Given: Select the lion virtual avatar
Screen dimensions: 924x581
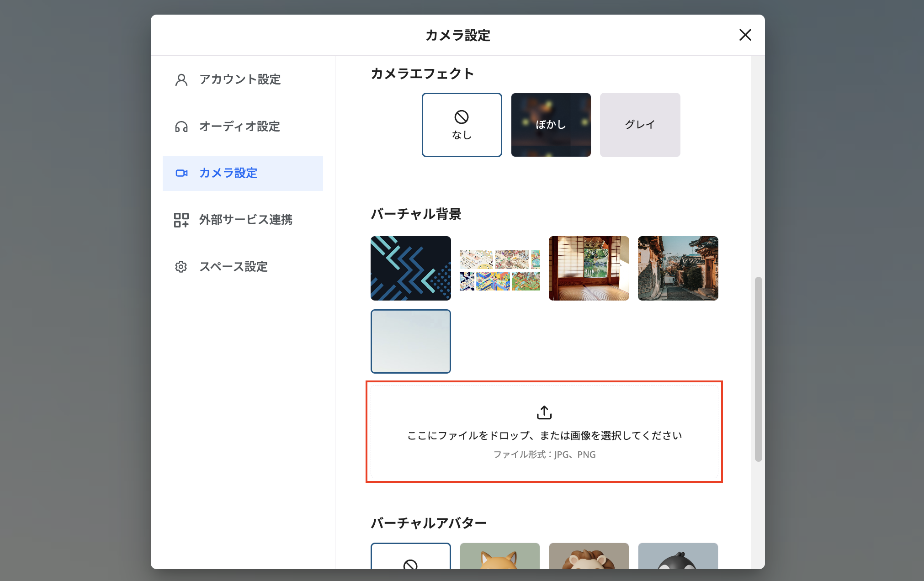Looking at the screenshot, I should 589,556.
